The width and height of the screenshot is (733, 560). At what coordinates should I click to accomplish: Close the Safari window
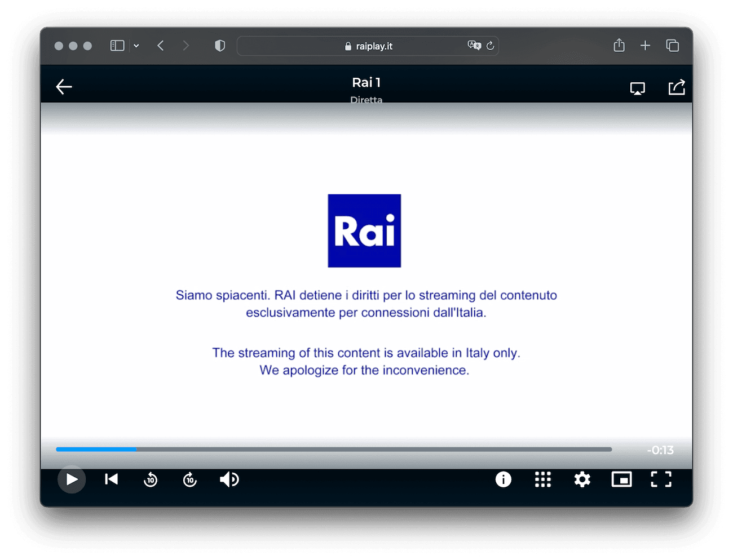point(59,46)
